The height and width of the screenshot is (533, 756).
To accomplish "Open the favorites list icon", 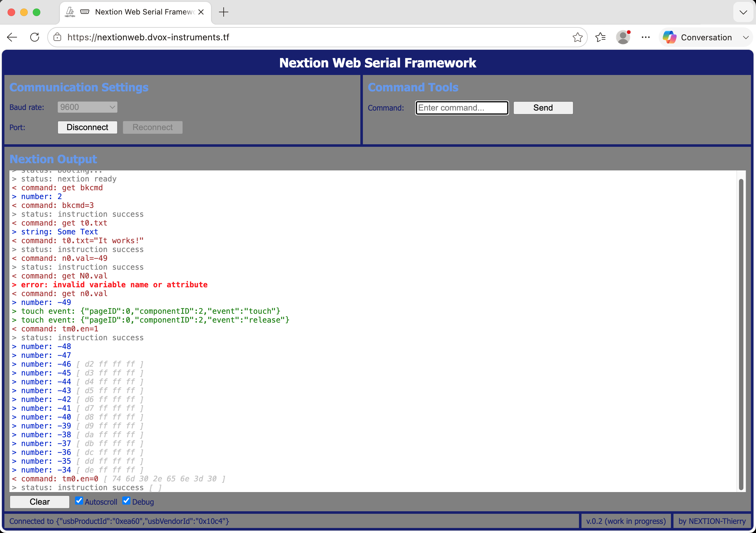I will [x=601, y=37].
